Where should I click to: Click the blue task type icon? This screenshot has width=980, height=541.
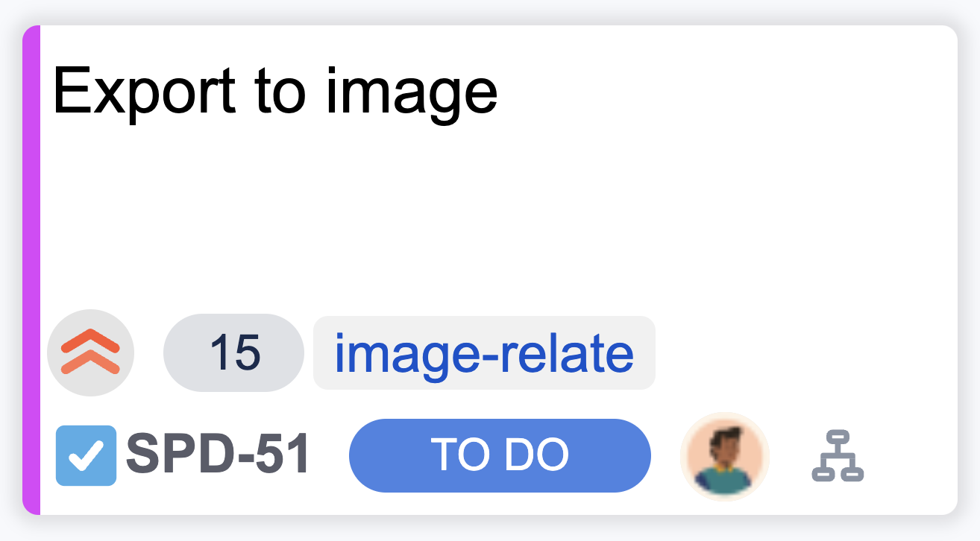[x=86, y=455]
